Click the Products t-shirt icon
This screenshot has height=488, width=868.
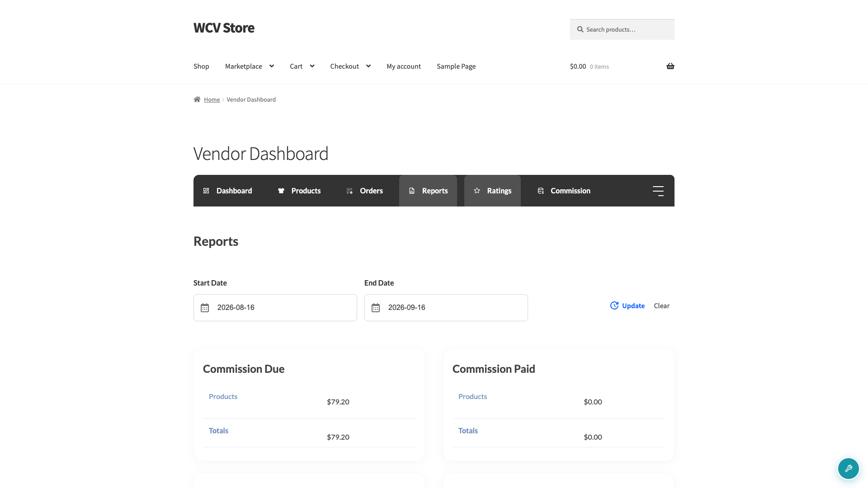(x=281, y=191)
